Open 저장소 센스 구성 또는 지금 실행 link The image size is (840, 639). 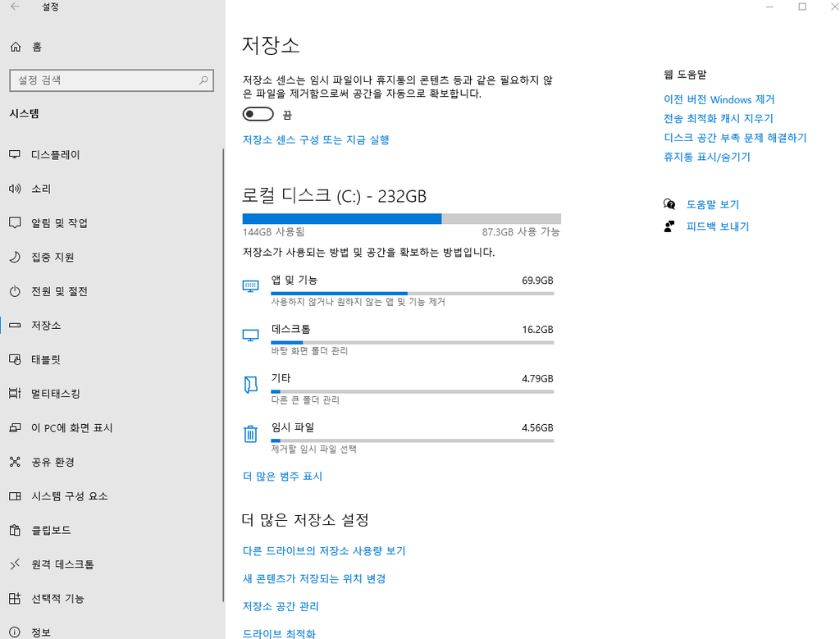pyautogui.click(x=316, y=139)
